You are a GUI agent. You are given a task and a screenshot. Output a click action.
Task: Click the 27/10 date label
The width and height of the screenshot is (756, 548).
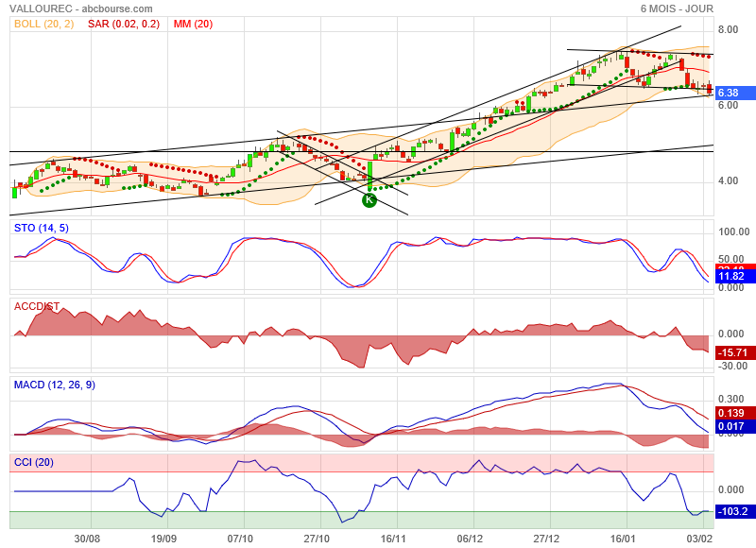click(x=317, y=539)
